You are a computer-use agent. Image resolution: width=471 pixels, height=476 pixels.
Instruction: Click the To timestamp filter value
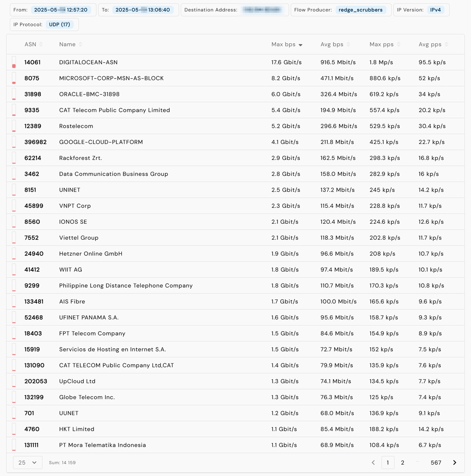pos(143,10)
